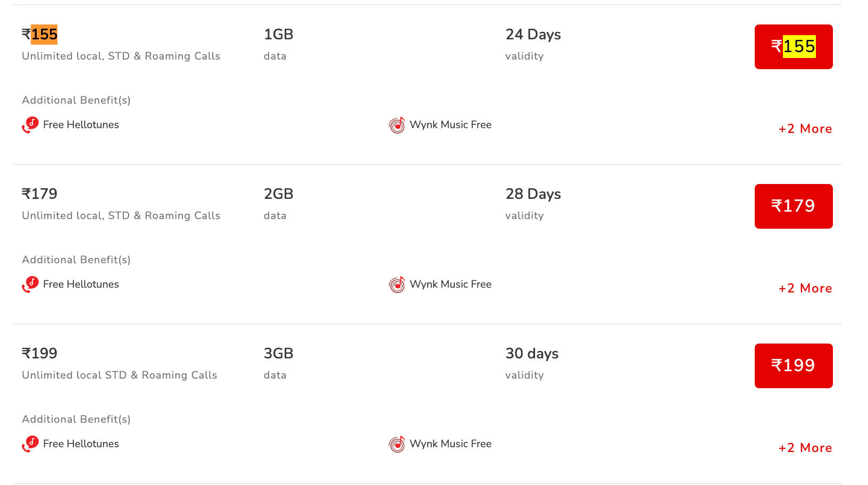Click Unlimited local STD & Roaming Calls text
Viewport: 868px width, 485px height.
[119, 375]
